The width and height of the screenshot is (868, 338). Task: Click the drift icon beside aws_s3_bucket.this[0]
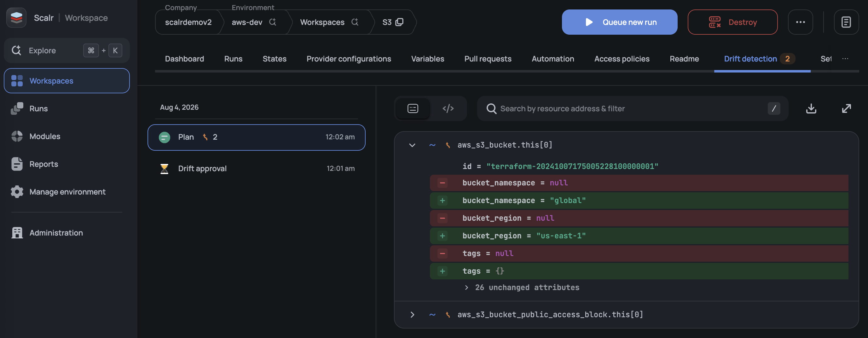(x=448, y=145)
